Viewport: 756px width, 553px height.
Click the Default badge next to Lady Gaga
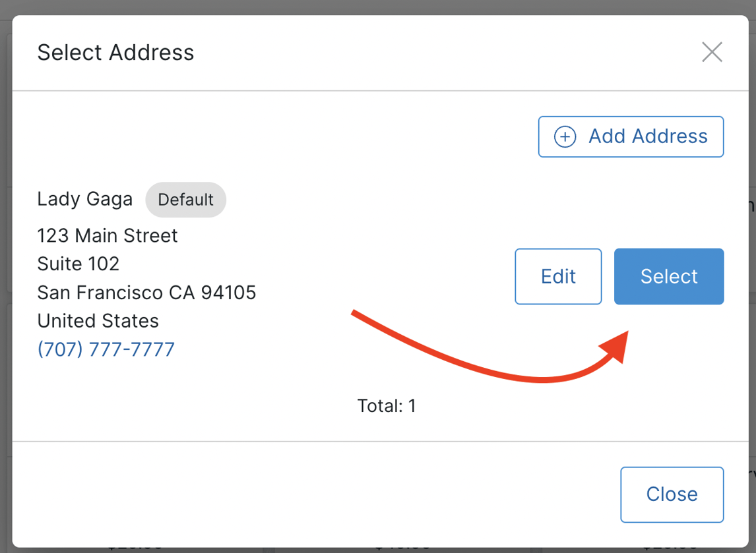coord(185,199)
